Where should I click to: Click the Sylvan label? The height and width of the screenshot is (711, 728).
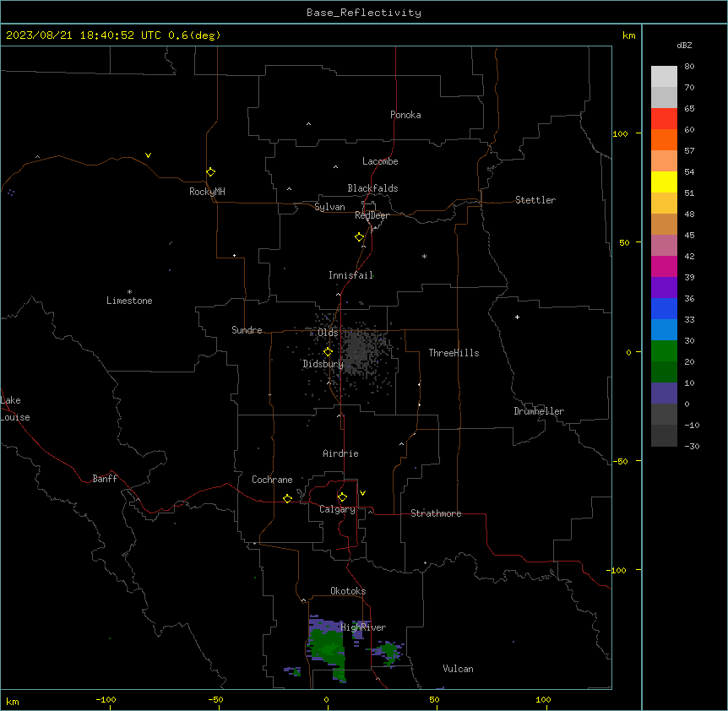(x=329, y=207)
